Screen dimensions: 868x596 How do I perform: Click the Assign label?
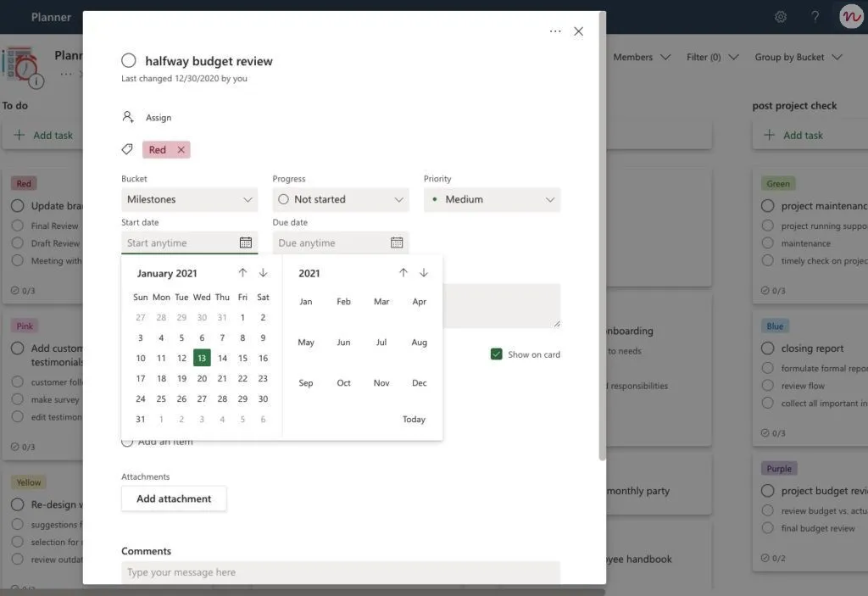point(159,118)
